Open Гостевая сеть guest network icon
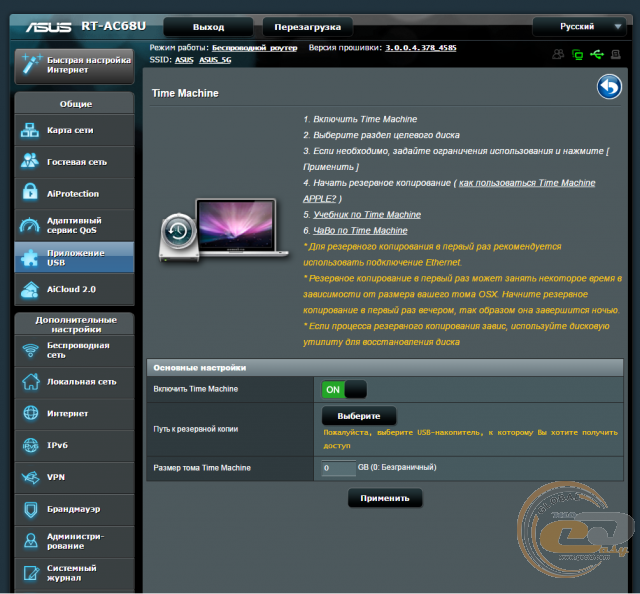Image resolution: width=640 pixels, height=594 pixels. [x=30, y=161]
